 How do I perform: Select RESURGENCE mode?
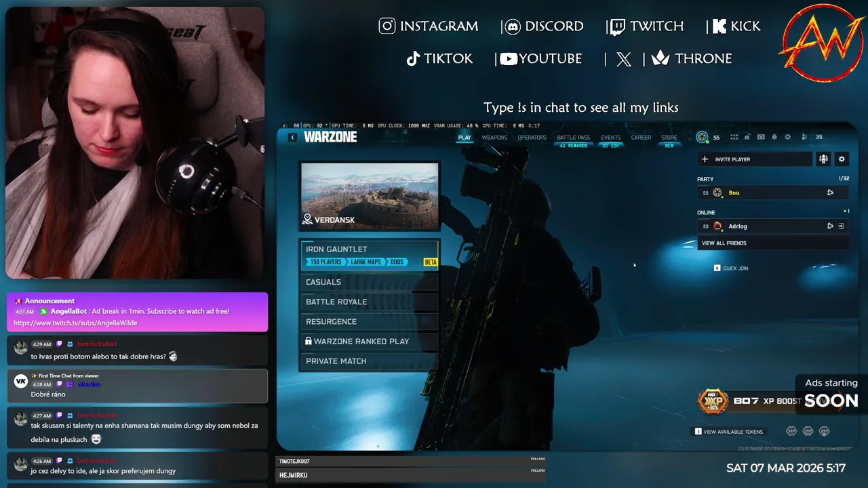(x=370, y=321)
